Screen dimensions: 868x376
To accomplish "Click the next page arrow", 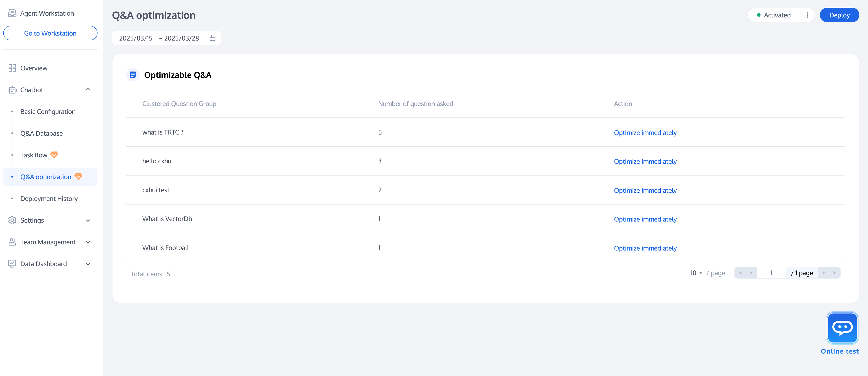I will (x=824, y=273).
